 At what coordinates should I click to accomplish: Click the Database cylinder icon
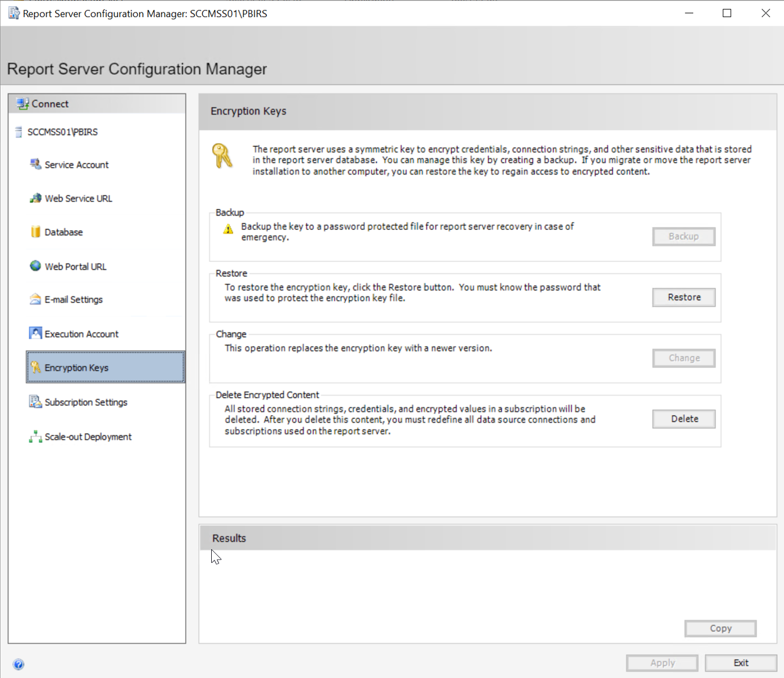[x=35, y=231]
